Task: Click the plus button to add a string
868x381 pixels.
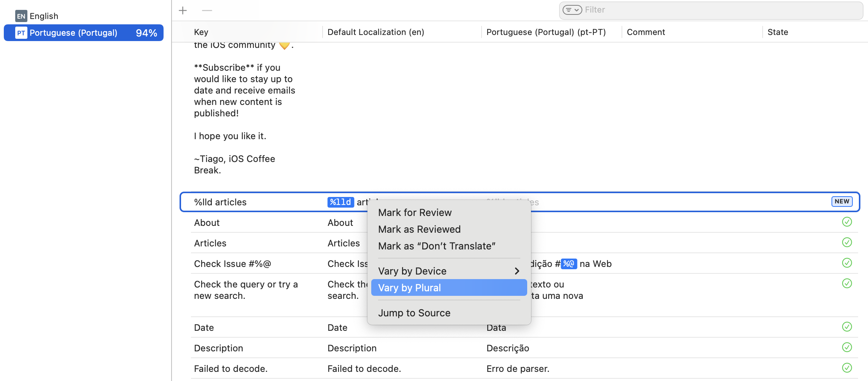Action: pos(183,10)
